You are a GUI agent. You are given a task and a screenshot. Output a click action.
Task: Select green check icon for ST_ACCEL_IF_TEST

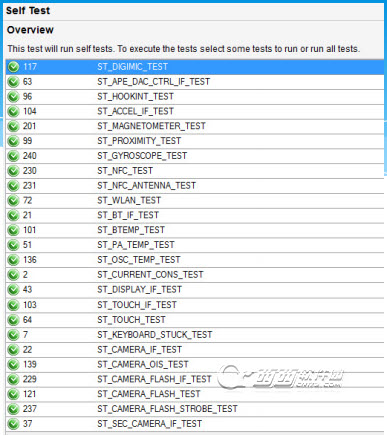[x=13, y=111]
